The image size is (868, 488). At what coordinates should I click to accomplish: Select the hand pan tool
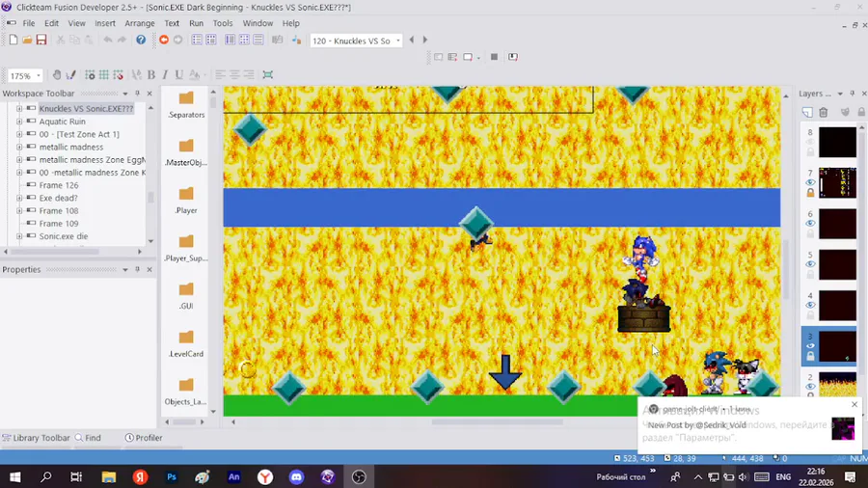tap(57, 74)
